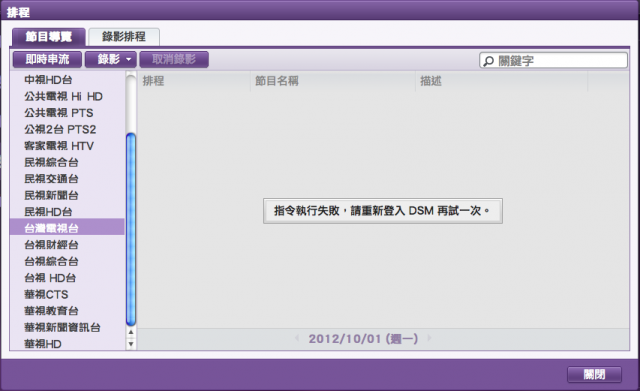Go to previous day arrow

[x=297, y=338]
